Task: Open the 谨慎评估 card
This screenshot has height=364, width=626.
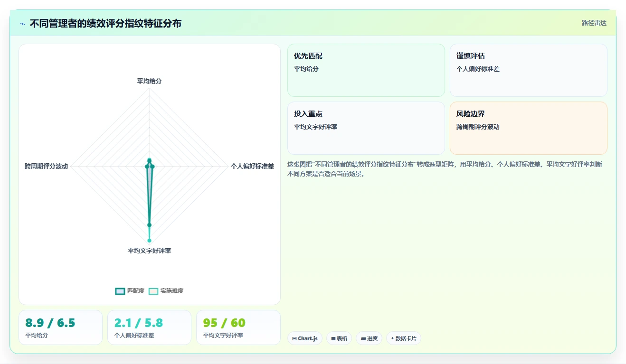Action: pyautogui.click(x=529, y=70)
